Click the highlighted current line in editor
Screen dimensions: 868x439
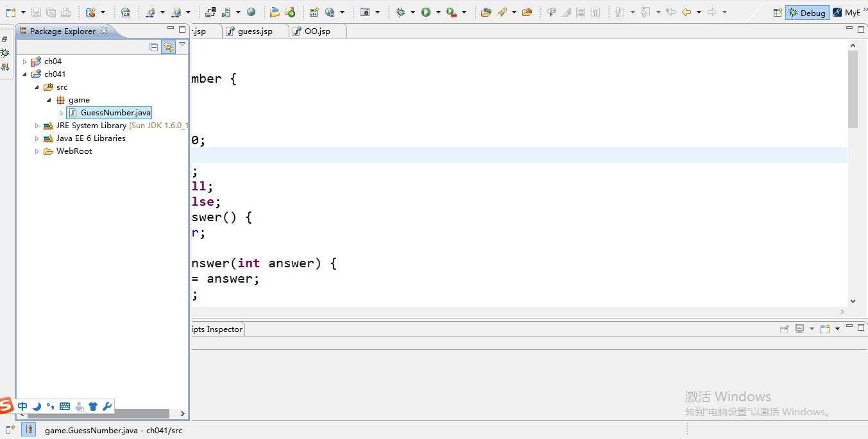pos(519,155)
